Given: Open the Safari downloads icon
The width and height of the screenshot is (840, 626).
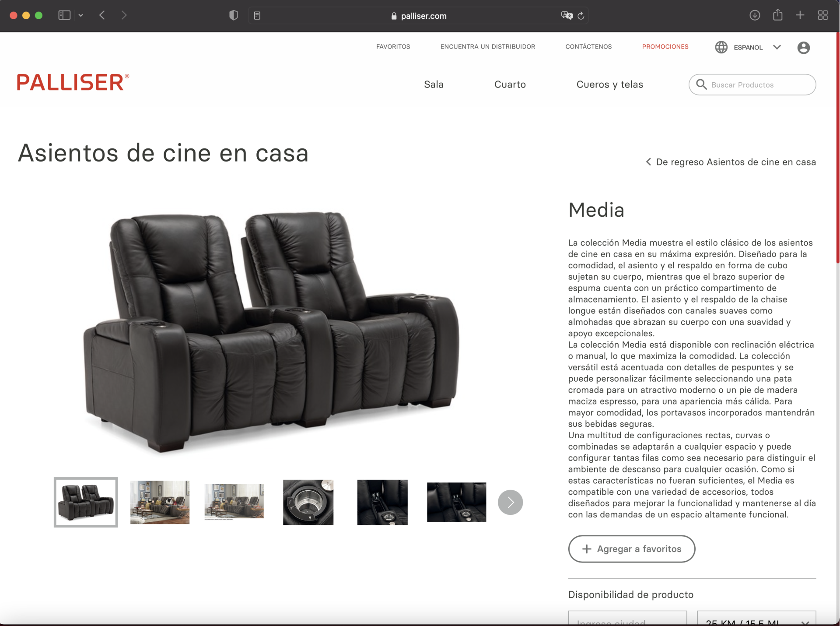Looking at the screenshot, I should coord(755,15).
